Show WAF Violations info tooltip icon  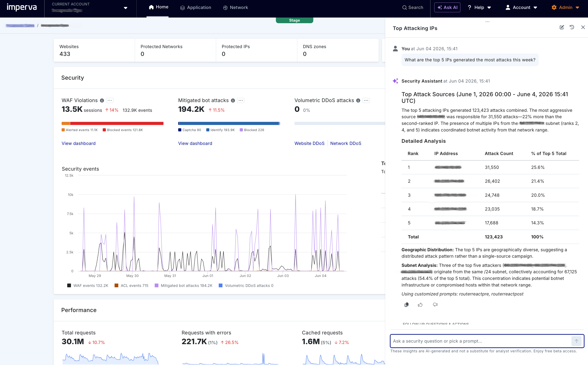point(102,101)
